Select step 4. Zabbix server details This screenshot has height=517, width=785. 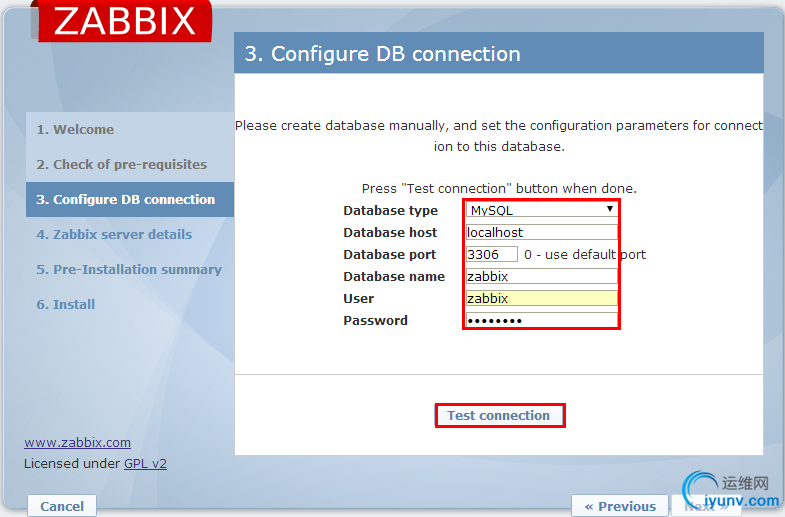(130, 234)
